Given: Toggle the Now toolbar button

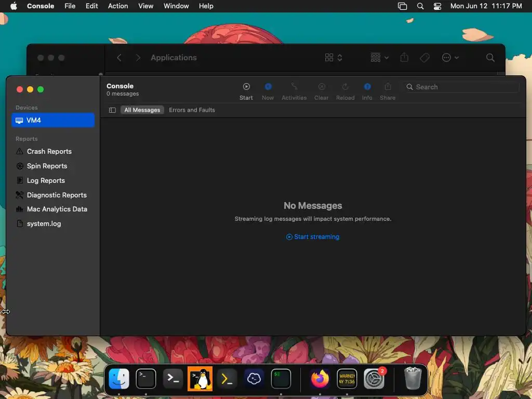Looking at the screenshot, I should coord(268,91).
